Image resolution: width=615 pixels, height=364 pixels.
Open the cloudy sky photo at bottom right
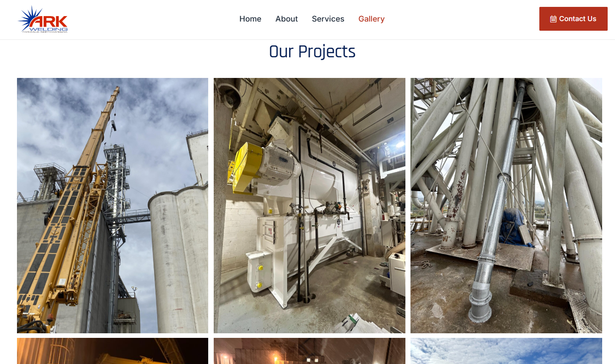click(506, 351)
